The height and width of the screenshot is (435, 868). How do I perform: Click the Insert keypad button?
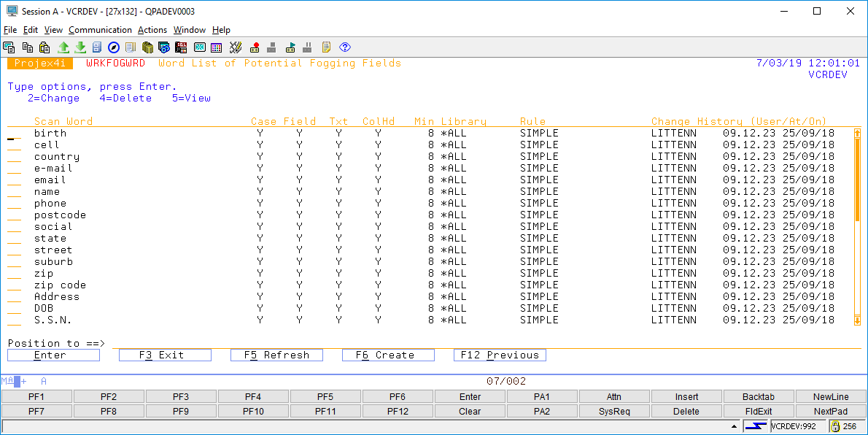686,397
